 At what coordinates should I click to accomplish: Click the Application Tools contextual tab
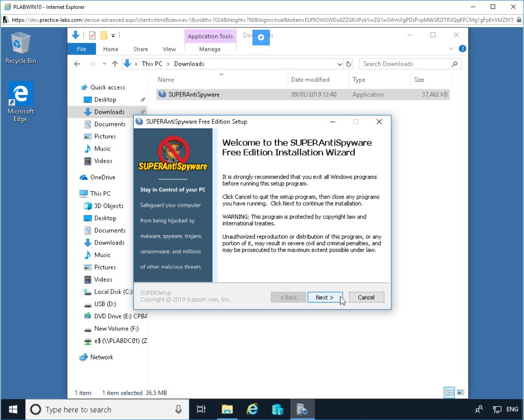[x=210, y=36]
